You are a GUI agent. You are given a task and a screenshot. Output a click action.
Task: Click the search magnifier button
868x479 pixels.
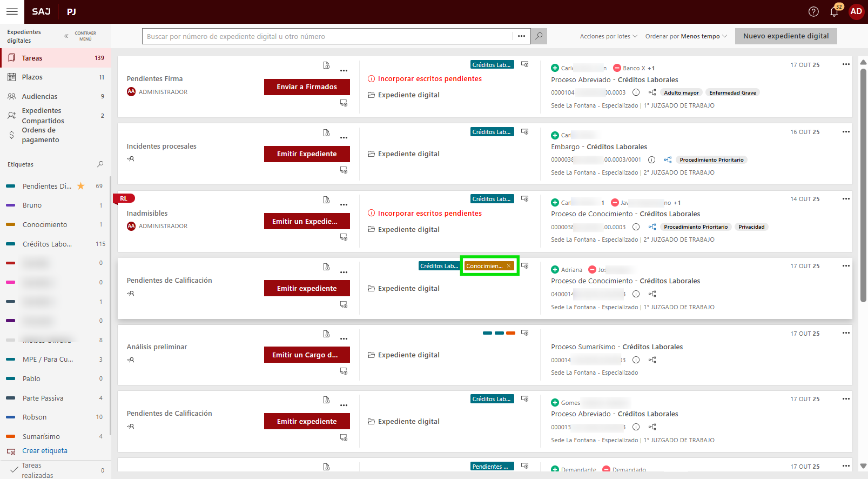[539, 36]
